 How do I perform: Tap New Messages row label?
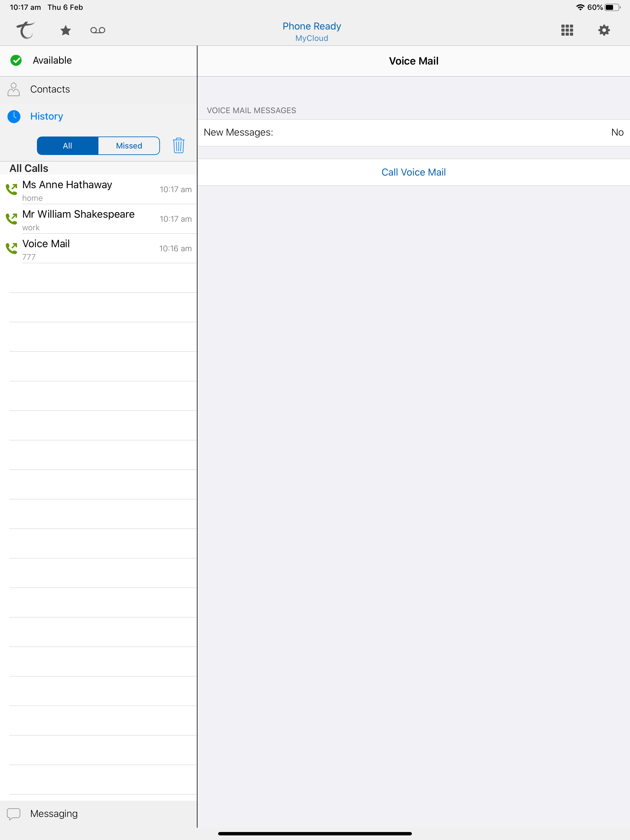[238, 133]
